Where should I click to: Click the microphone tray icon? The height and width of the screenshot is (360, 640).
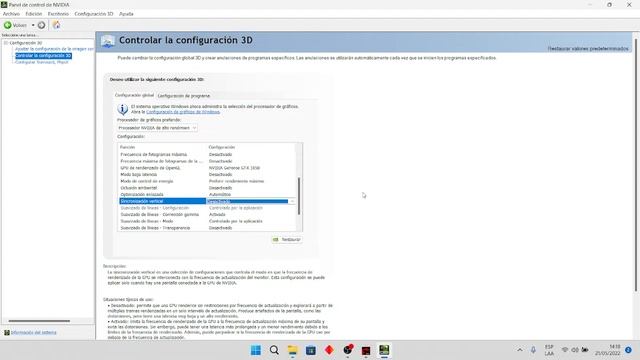click(533, 350)
